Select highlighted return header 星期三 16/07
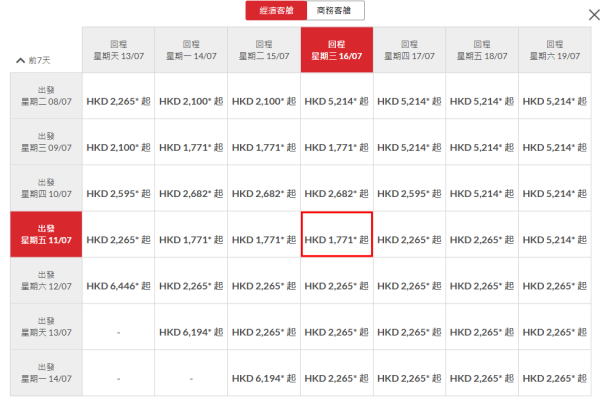Screen dimensions: 600x399 337,50
